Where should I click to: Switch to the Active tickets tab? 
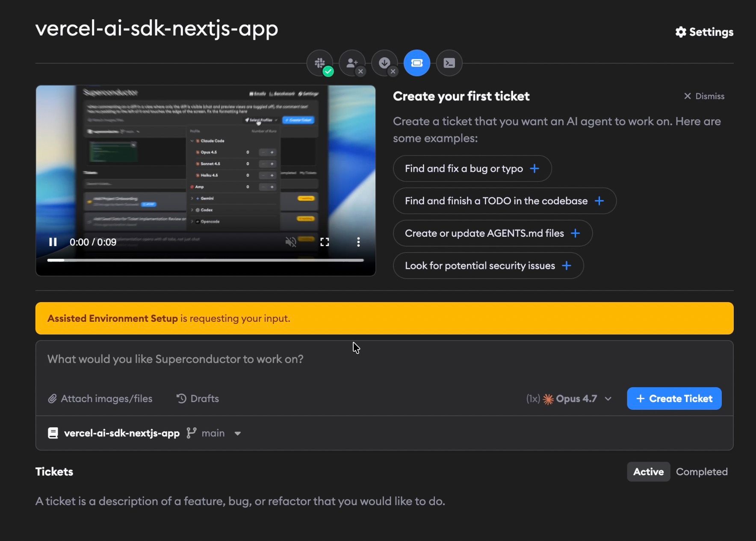[648, 472]
